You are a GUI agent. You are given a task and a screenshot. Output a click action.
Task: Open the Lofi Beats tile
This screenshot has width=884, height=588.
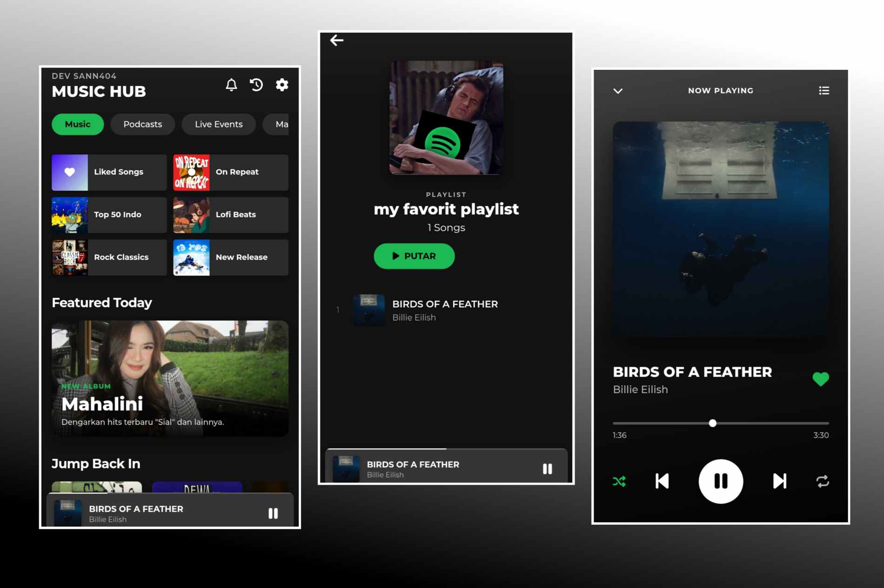click(x=231, y=215)
